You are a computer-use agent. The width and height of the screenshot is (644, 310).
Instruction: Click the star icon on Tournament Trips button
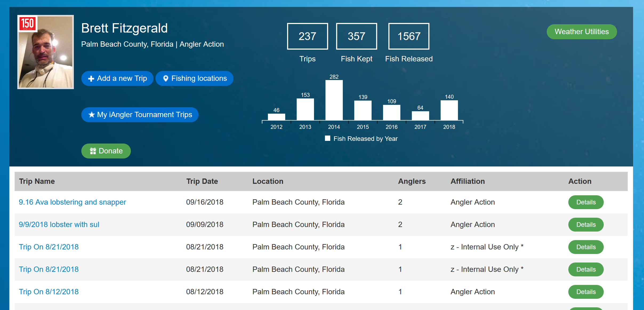click(x=91, y=115)
